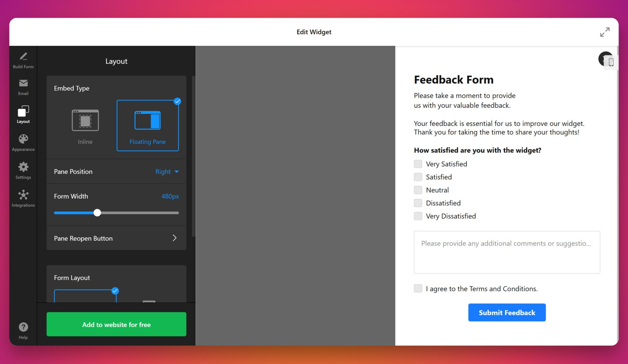Viewport: 628px width, 364px height.
Task: Click the Add to website for free button
Action: [x=117, y=324]
